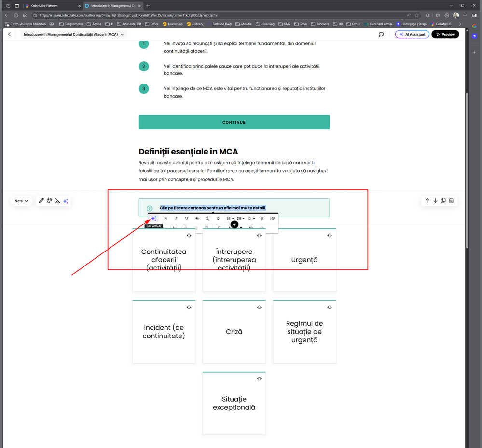Move the block down with the down arrow

(x=435, y=201)
